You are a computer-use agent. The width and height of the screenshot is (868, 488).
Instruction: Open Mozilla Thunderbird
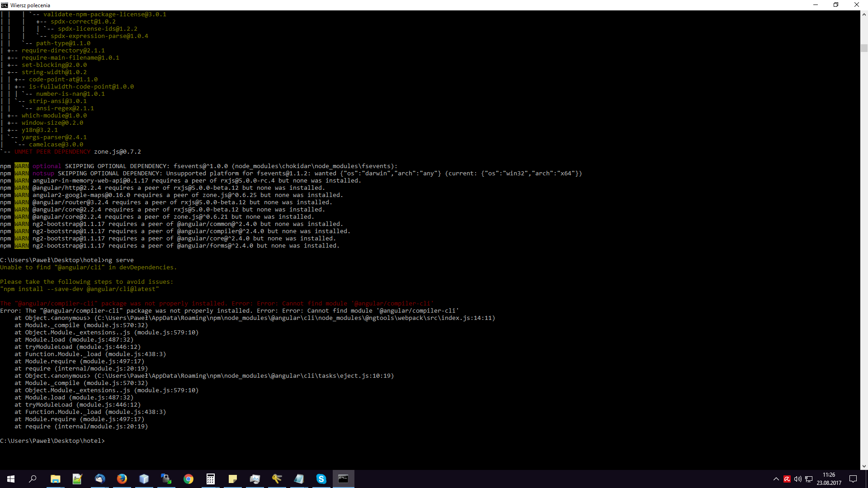(x=100, y=479)
